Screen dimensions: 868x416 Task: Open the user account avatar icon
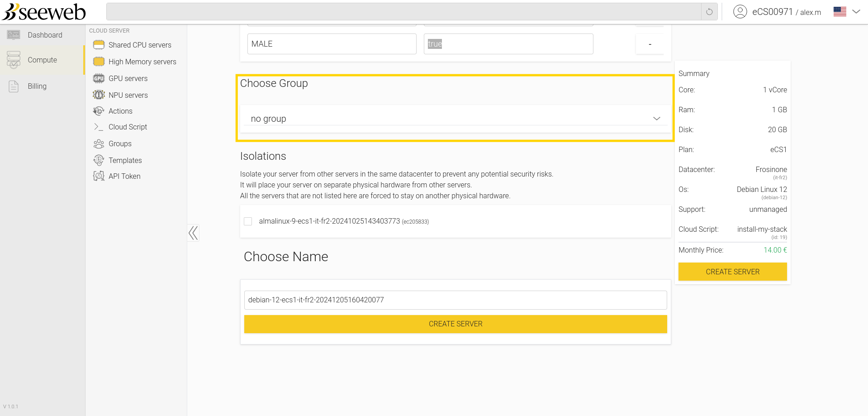740,12
